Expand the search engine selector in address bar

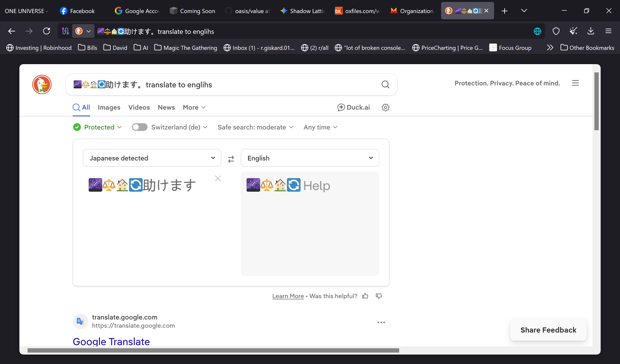pyautogui.click(x=83, y=31)
